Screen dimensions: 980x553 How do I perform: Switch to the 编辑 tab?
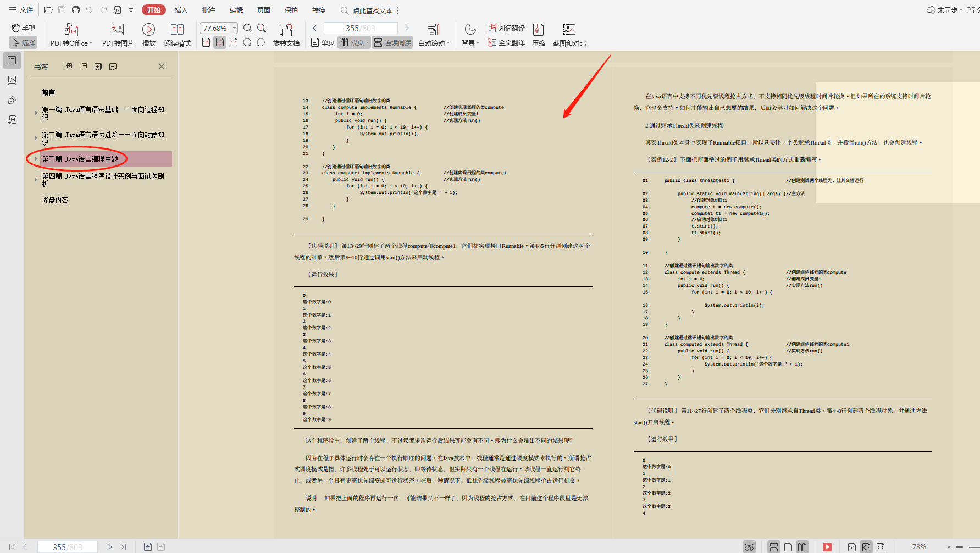pos(236,10)
